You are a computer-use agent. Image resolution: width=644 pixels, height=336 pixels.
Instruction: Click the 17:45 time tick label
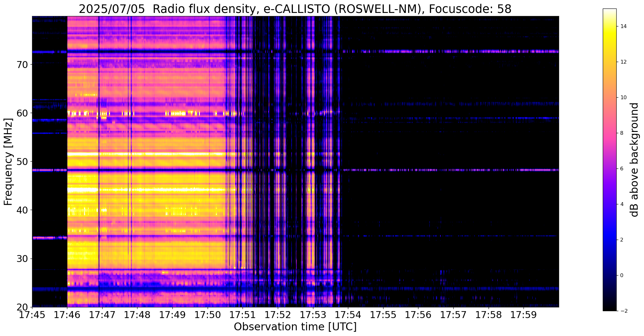(32, 314)
